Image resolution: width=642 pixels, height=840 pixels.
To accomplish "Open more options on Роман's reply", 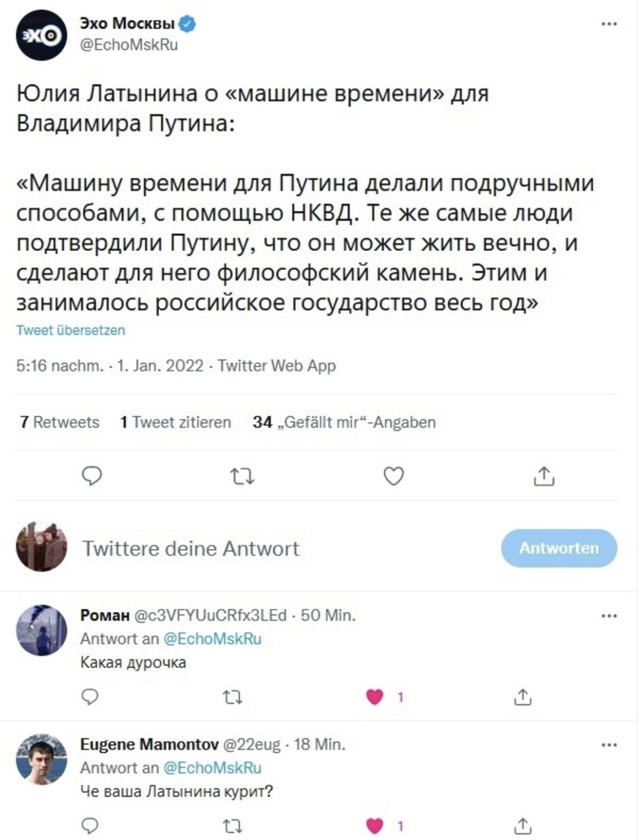I will tap(609, 615).
